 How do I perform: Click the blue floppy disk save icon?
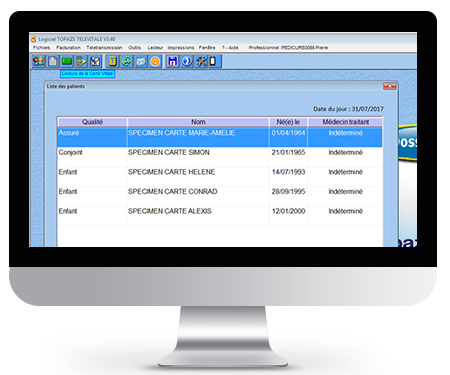pos(173,61)
